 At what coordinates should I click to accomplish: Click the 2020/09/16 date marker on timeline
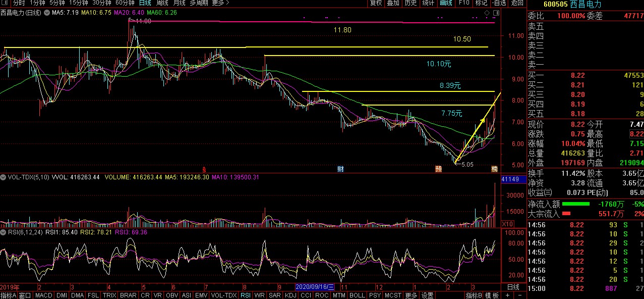315,287
